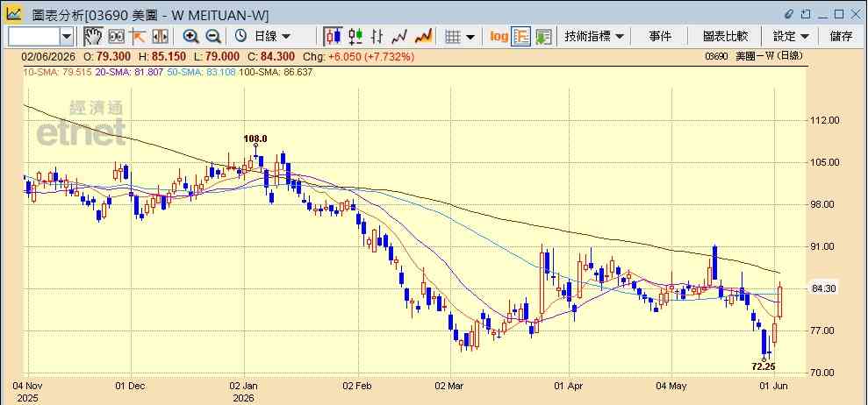Switch to red-green candlestick chart style
The height and width of the screenshot is (405, 868).
[355, 37]
